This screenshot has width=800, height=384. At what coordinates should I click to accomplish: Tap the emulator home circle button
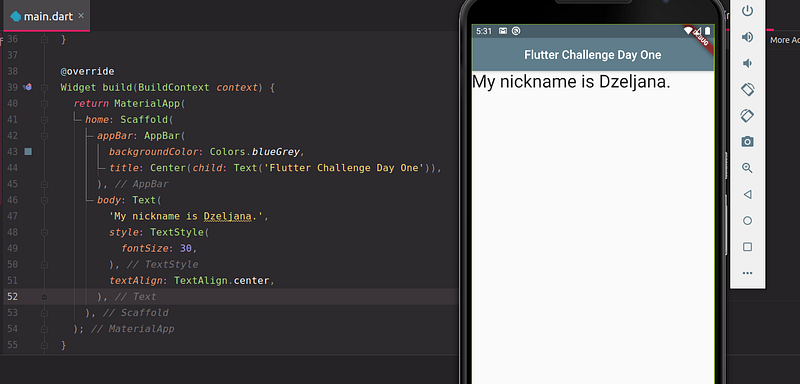pos(747,221)
